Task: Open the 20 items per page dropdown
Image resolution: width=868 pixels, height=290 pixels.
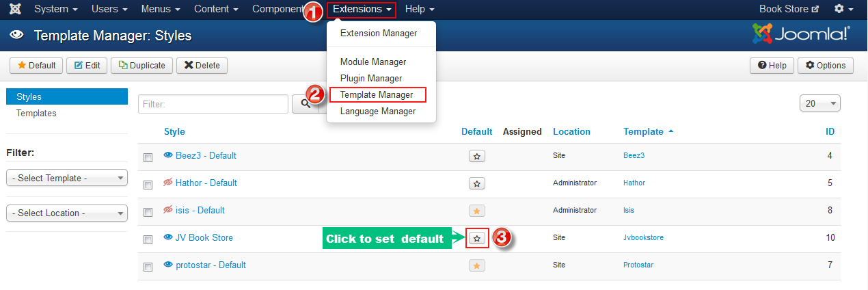Action: 819,103
